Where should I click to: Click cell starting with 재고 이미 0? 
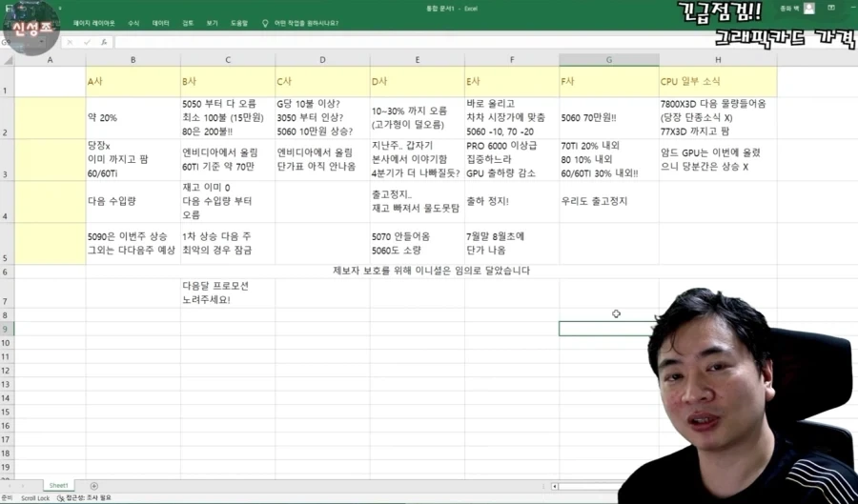pos(228,201)
